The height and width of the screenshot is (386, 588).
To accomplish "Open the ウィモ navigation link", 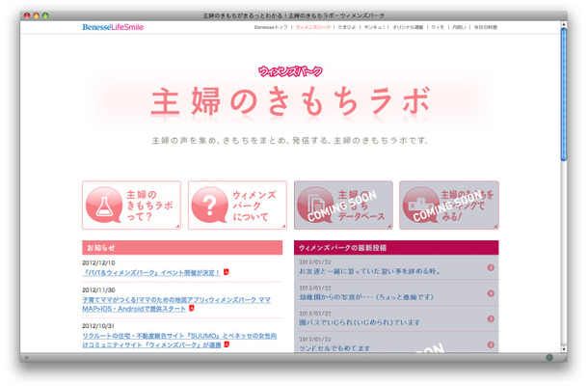I will tap(438, 27).
